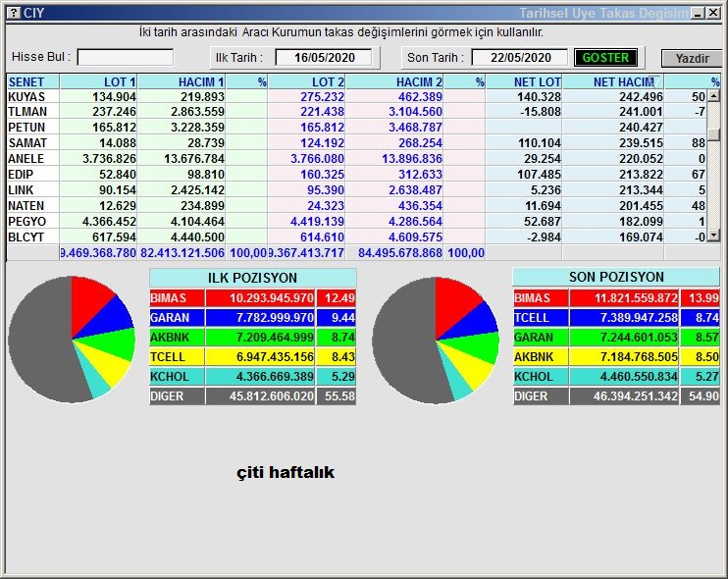728x579 pixels.
Task: Select the TLMAN row name
Action: pyautogui.click(x=27, y=112)
